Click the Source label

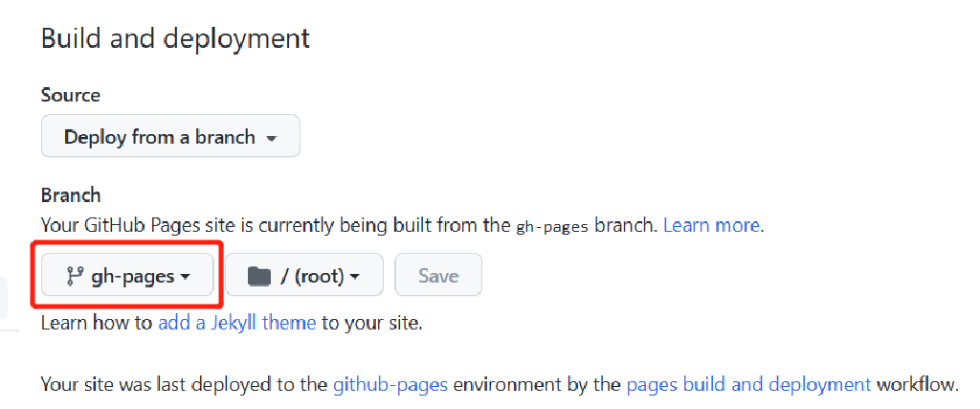point(71,95)
